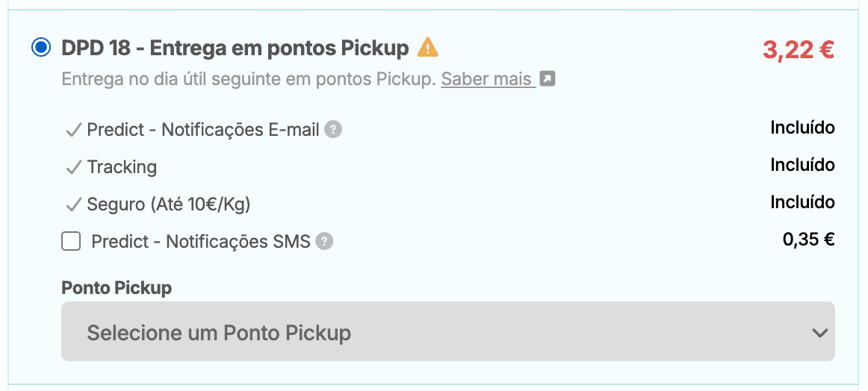
Task: Click the external link icon beside Saber mais
Action: point(548,79)
